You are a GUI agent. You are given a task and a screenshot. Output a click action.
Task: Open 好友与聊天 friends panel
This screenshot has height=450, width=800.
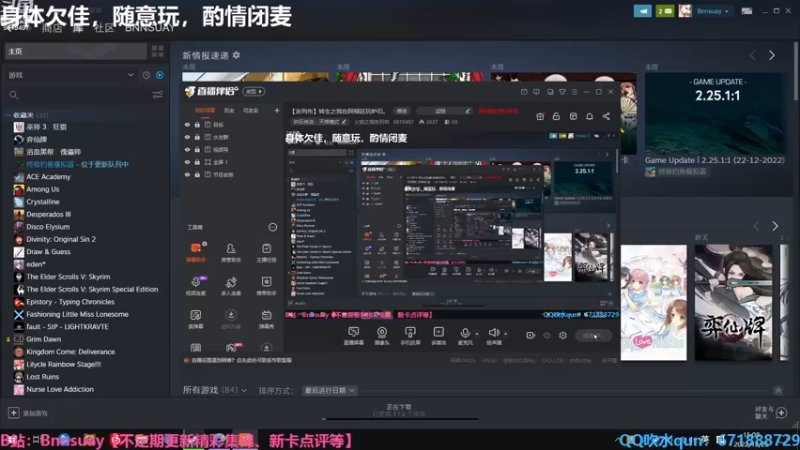click(x=770, y=412)
